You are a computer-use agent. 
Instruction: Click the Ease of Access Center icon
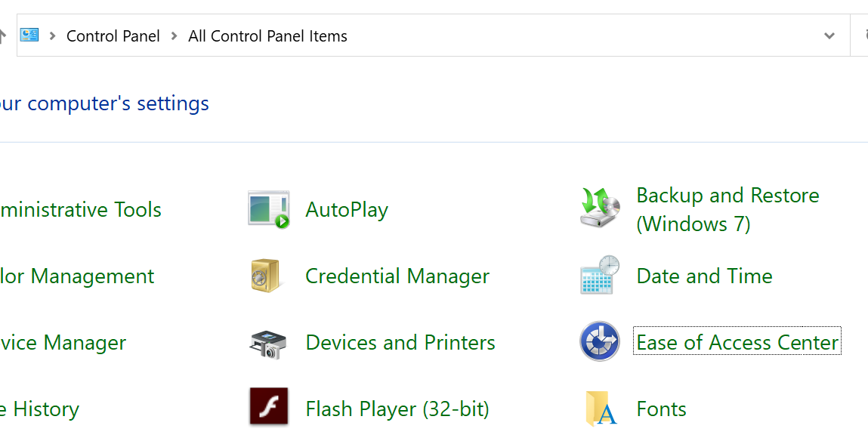coord(600,341)
